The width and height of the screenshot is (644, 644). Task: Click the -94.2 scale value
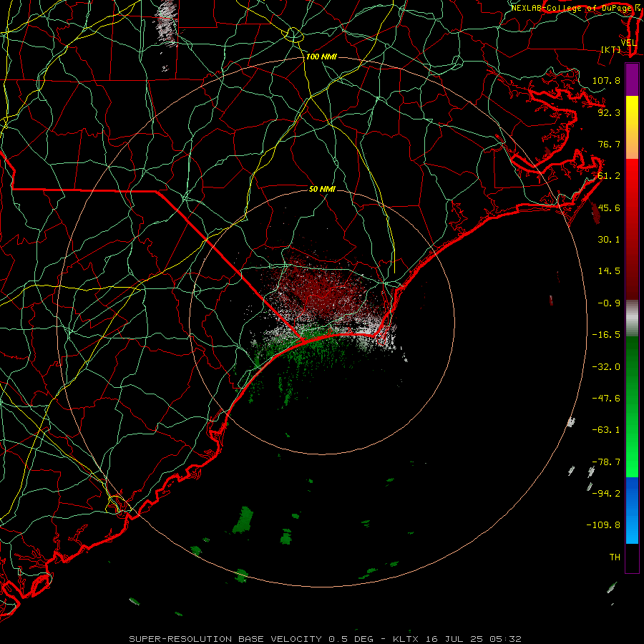point(606,493)
